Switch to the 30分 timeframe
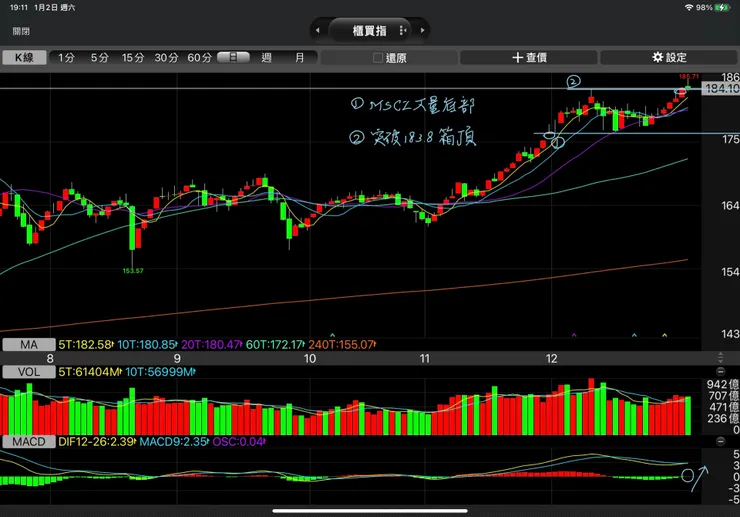The image size is (740, 517). (166, 58)
